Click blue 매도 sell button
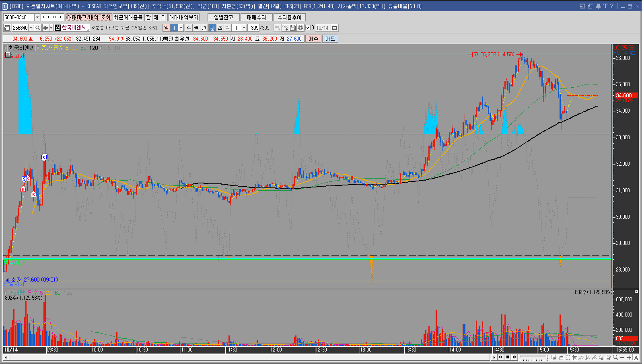This screenshot has width=642, height=364. pyautogui.click(x=330, y=39)
